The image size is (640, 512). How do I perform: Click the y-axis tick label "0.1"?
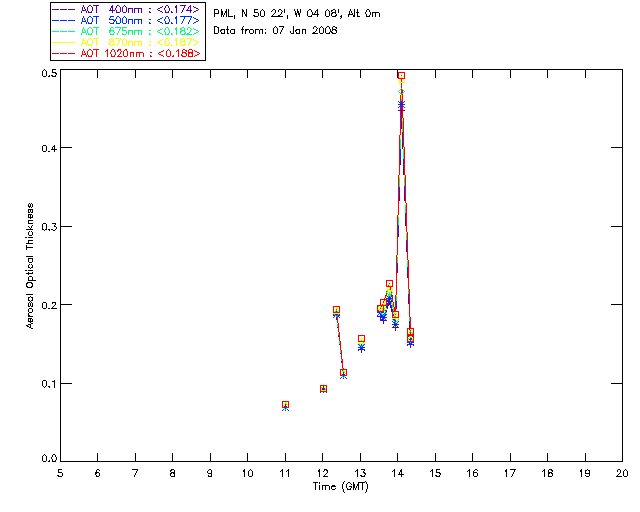pos(49,384)
